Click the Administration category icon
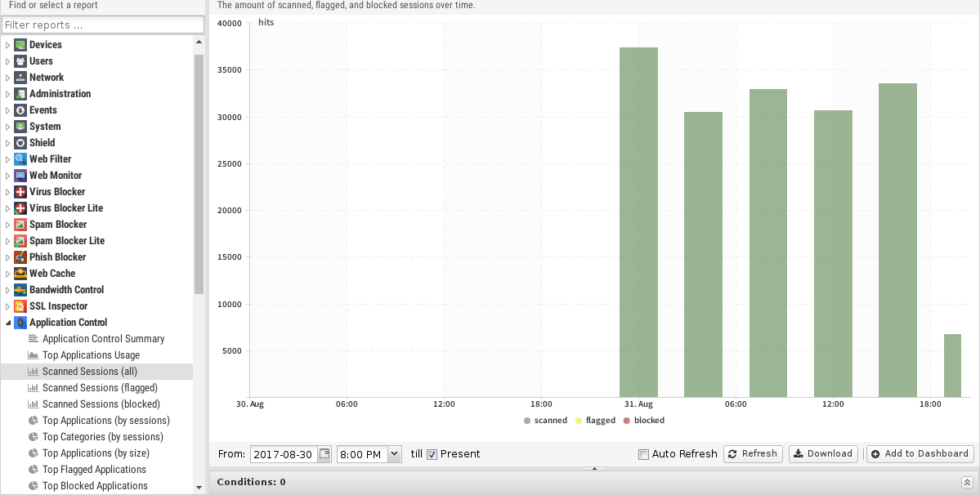Image resolution: width=980 pixels, height=495 pixels. [x=20, y=94]
